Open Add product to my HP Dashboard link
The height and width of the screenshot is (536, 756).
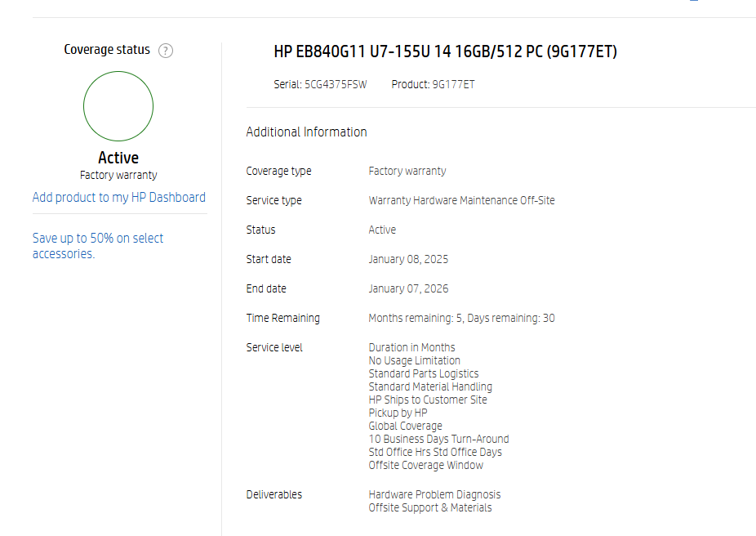tap(119, 197)
